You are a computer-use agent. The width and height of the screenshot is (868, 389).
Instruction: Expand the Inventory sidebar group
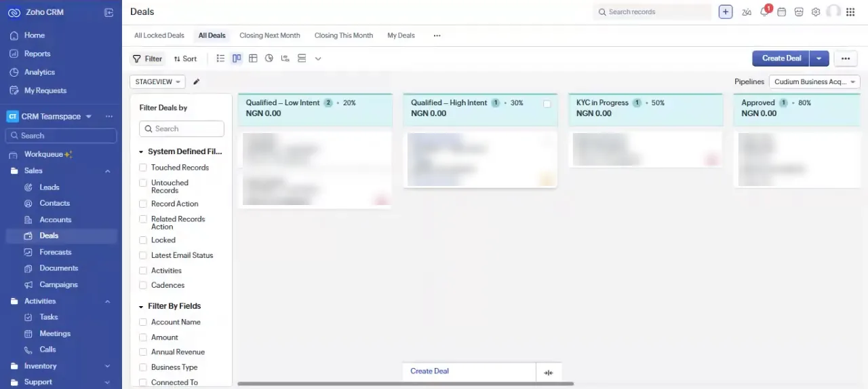[108, 366]
